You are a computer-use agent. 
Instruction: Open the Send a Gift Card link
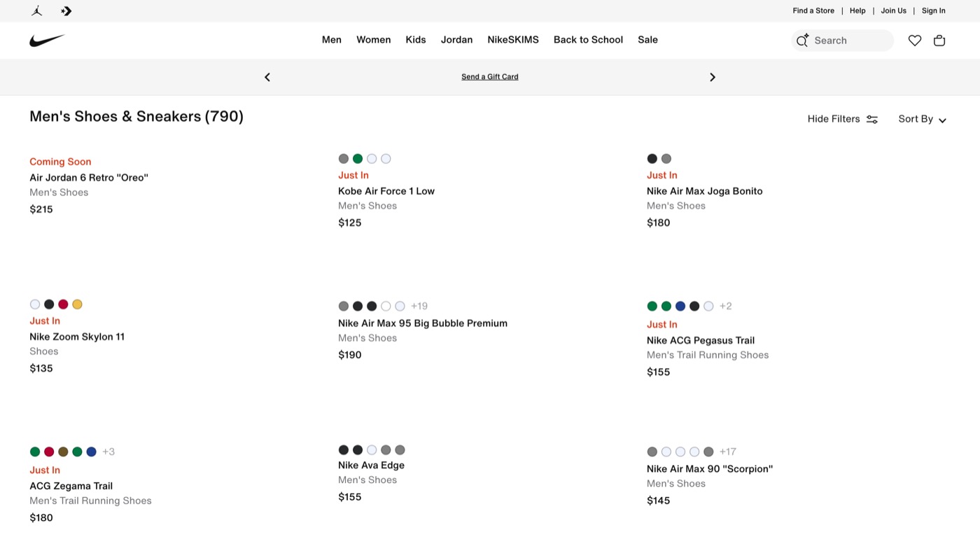click(x=490, y=77)
